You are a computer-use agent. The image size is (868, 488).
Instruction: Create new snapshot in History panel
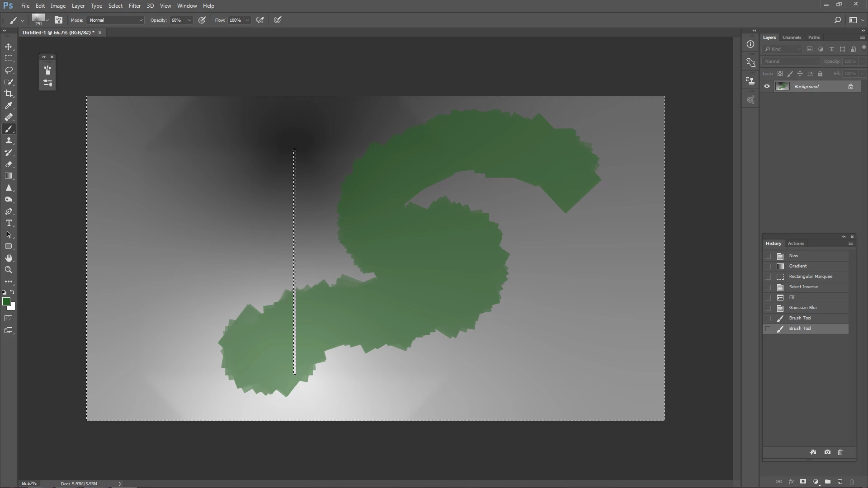827,452
